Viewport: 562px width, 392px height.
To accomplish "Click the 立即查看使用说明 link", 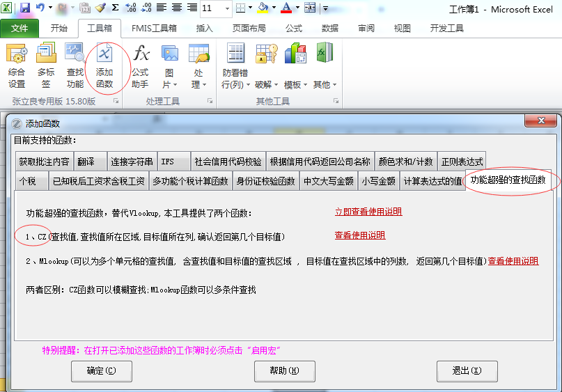I will tap(368, 212).
